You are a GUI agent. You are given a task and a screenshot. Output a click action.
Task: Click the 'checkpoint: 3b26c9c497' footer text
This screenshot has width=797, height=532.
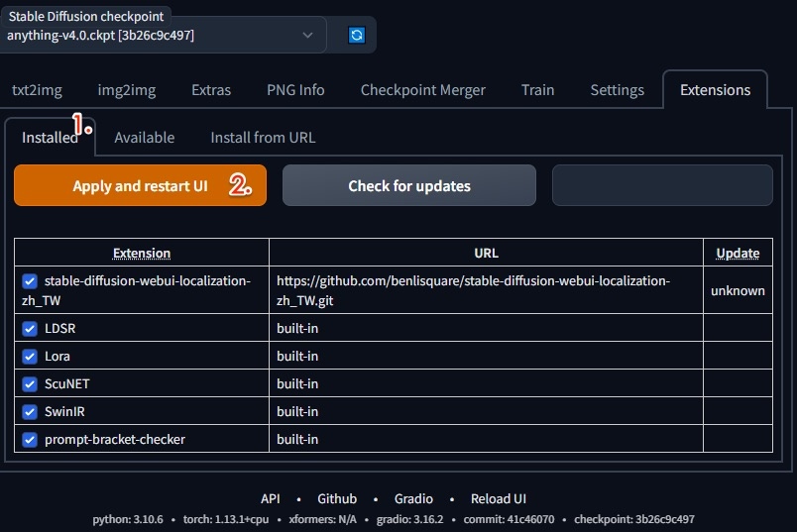634,519
